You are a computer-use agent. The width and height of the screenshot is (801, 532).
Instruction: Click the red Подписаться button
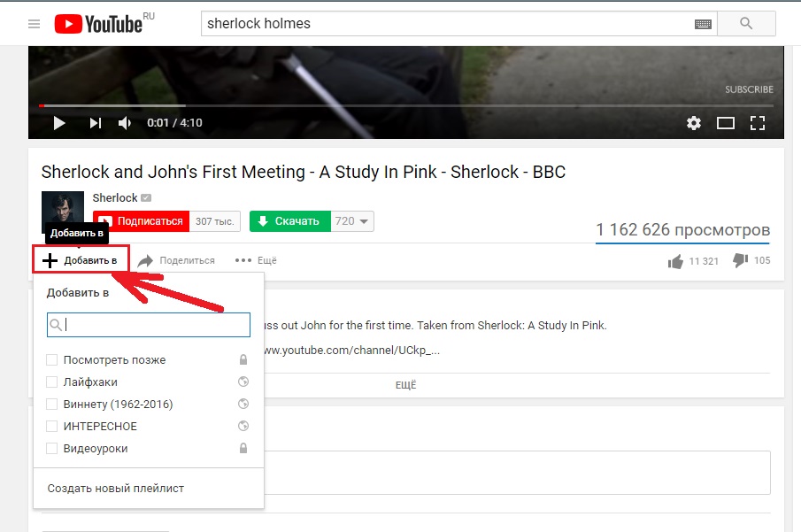click(x=141, y=221)
